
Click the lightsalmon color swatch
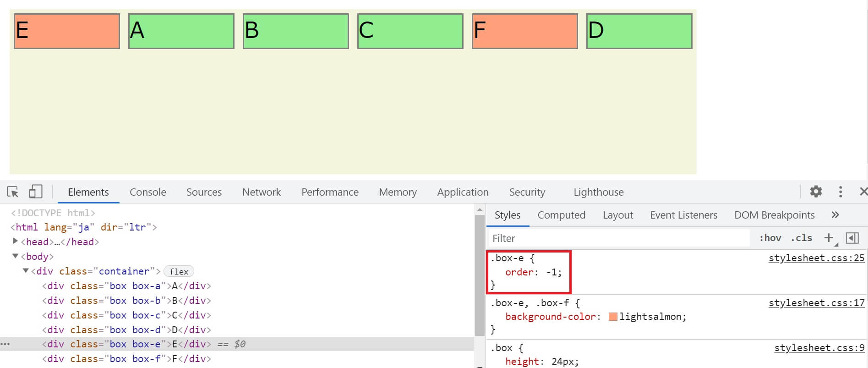tap(613, 317)
